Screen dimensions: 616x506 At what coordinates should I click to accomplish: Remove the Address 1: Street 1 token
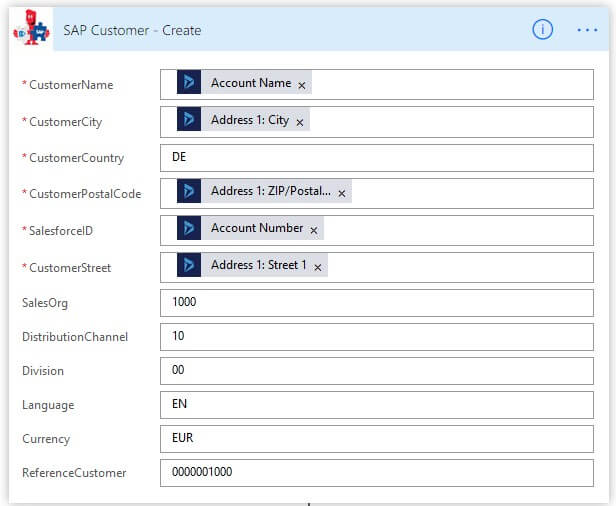318,267
